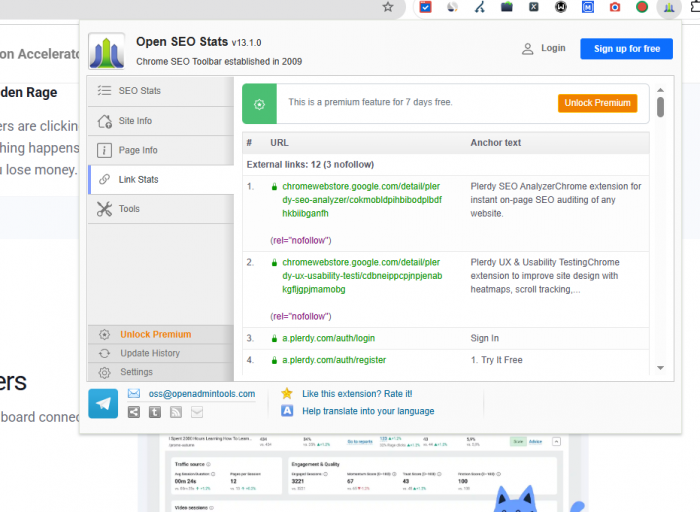700x512 pixels.
Task: Click the Plerdy UX & Usability Testing anchor text
Action: 545,275
